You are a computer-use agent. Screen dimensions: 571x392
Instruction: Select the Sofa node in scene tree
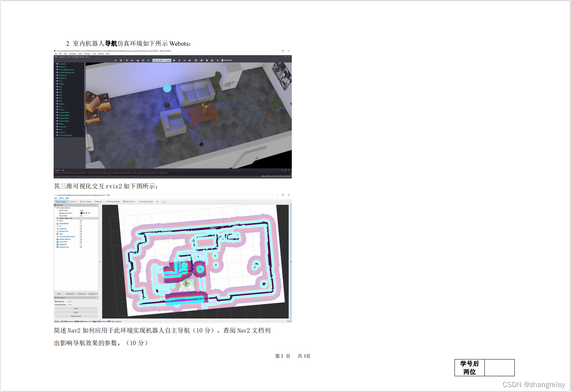click(x=60, y=129)
